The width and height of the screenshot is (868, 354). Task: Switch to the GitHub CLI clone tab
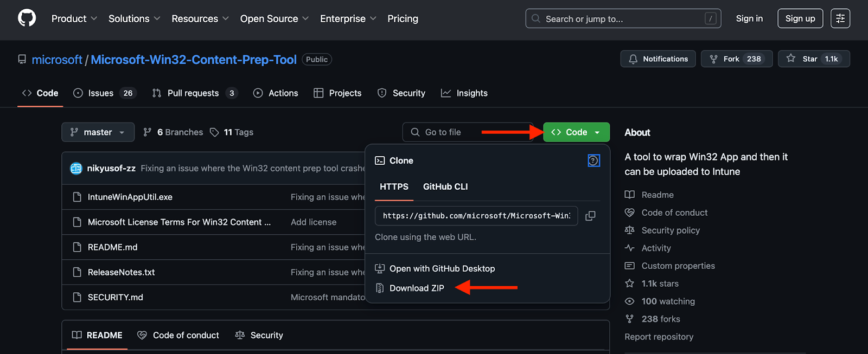coord(445,186)
